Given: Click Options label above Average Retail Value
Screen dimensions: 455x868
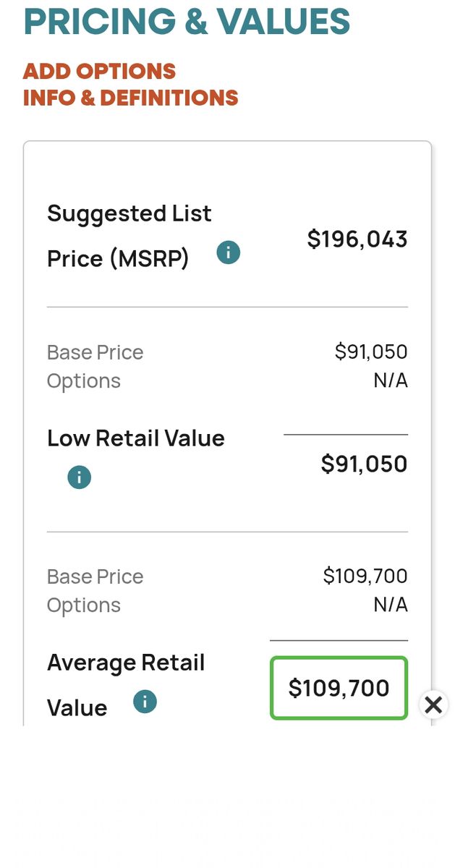Looking at the screenshot, I should click(84, 605).
